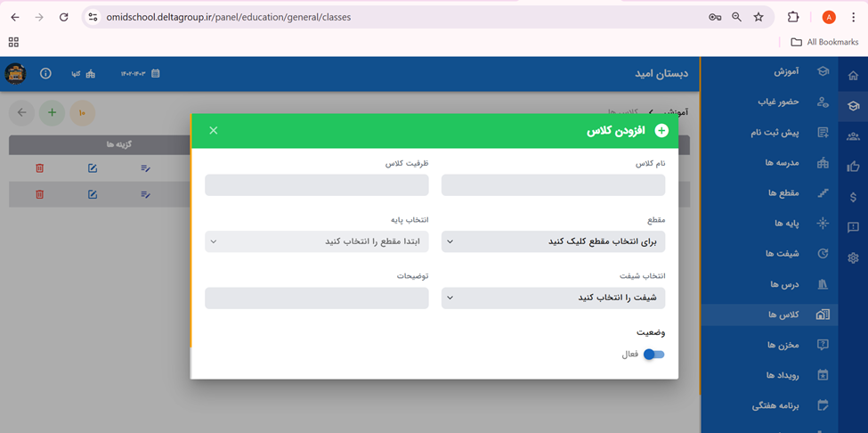Screen dimensions: 868x433
Task: Click the blue edit square in first row
Action: (x=93, y=167)
